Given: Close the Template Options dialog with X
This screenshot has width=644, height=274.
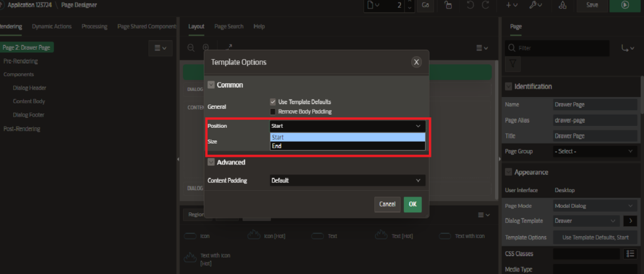Looking at the screenshot, I should click(x=416, y=62).
